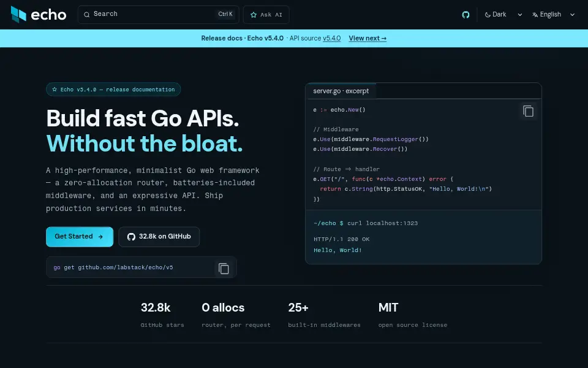Screen dimensions: 588x368
Task: Click the // Middleware comment line
Action: coord(336,129)
